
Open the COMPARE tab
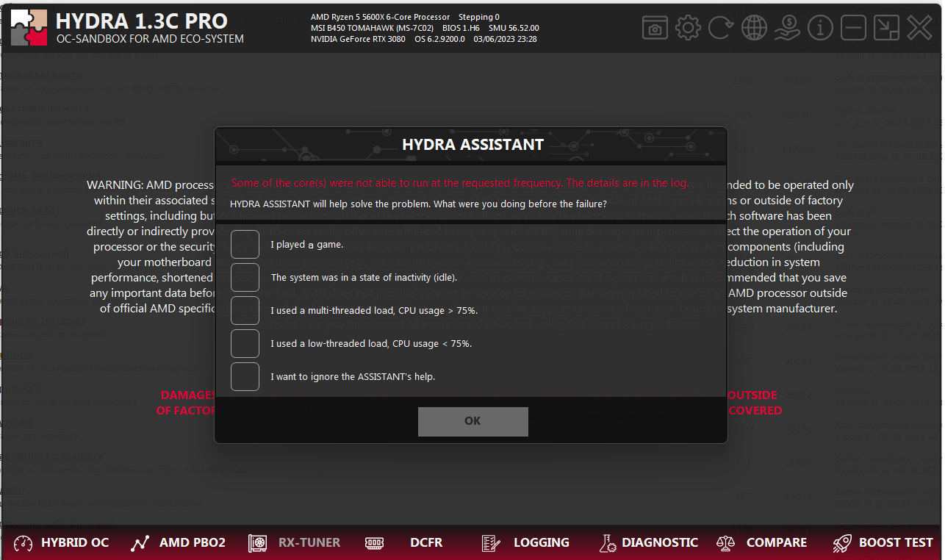pyautogui.click(x=761, y=543)
